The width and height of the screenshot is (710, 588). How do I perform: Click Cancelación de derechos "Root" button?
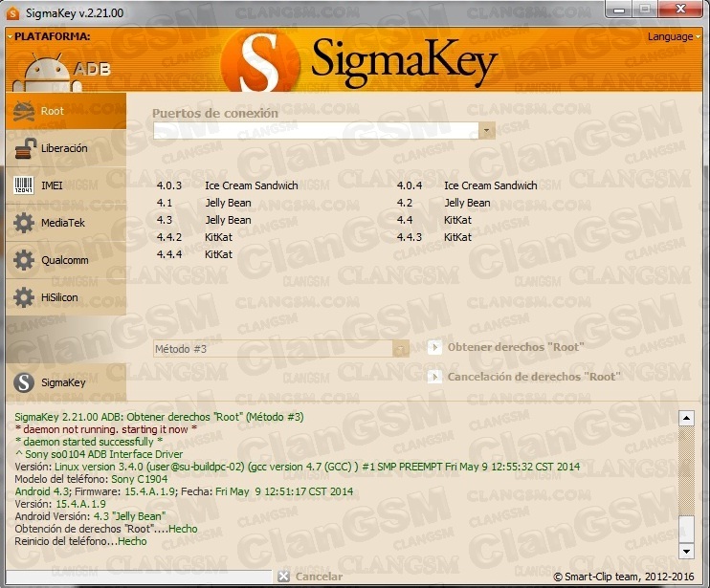[524, 377]
